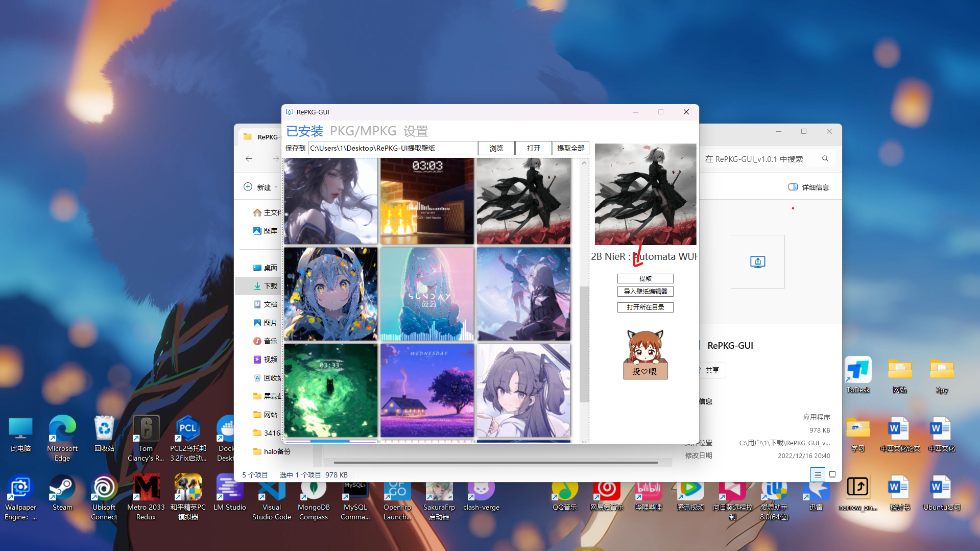Select the purple-haired twin-tail girl wallpaper thumbnail

point(523,390)
